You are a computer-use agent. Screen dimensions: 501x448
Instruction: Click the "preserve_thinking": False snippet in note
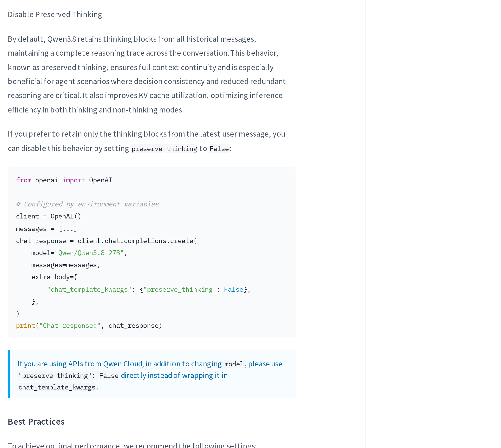68,376
